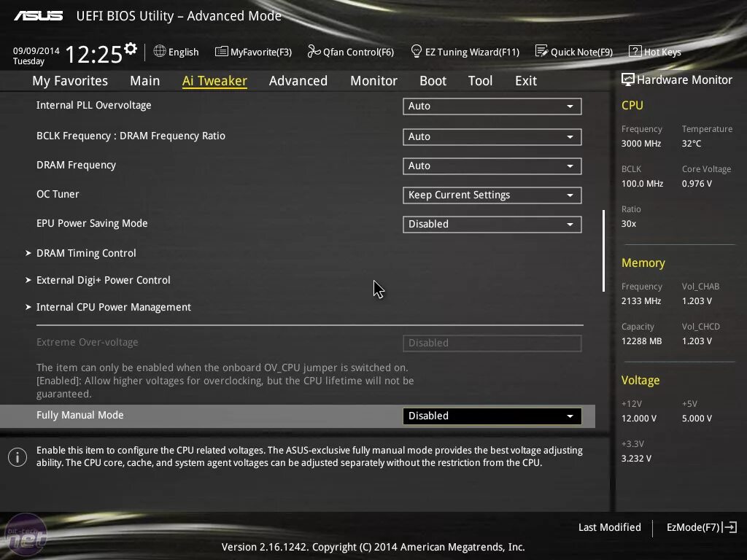
Task: Open the Qfan Control panel
Action: point(351,51)
